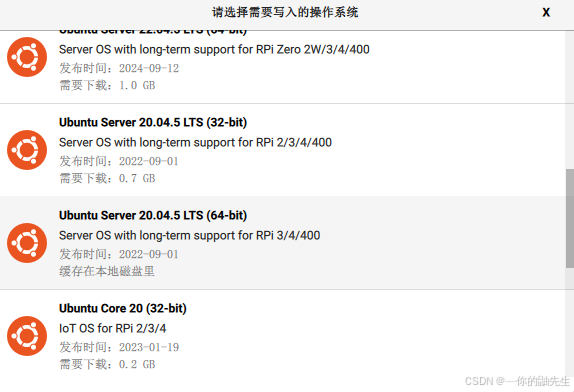Click the 0.2 GB download size line
Image resolution: width=574 pixels, height=392 pixels.
click(x=107, y=364)
